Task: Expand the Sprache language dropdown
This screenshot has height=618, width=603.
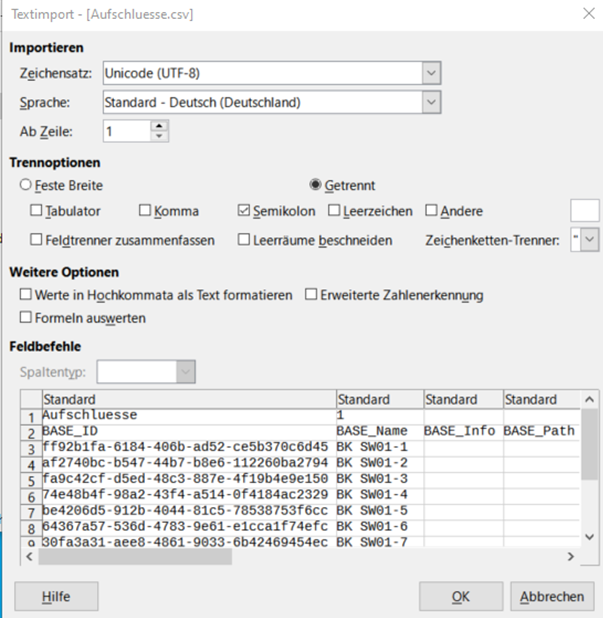Action: (x=431, y=102)
